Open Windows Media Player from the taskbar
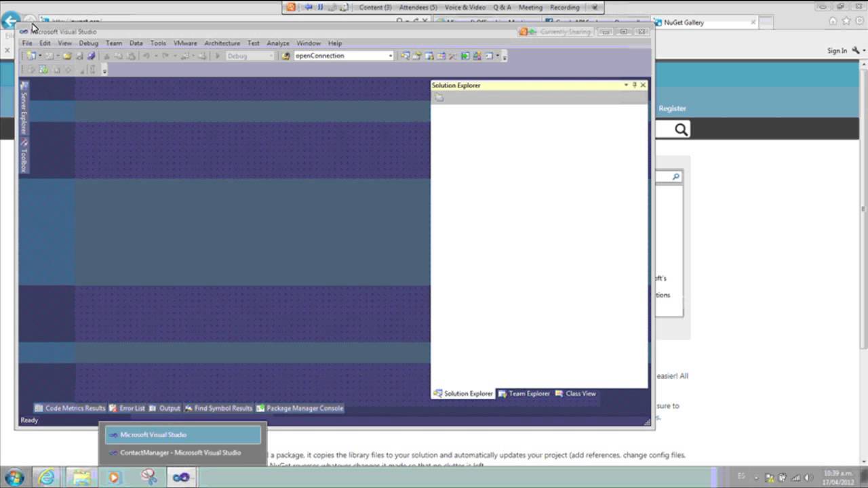This screenshot has height=488, width=868. [x=114, y=477]
